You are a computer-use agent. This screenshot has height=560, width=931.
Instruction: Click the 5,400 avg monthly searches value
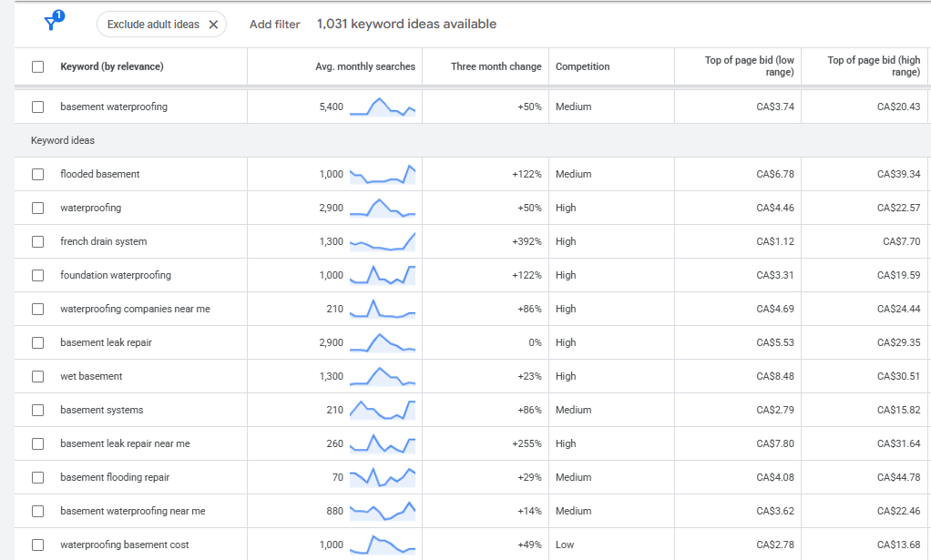coord(332,107)
